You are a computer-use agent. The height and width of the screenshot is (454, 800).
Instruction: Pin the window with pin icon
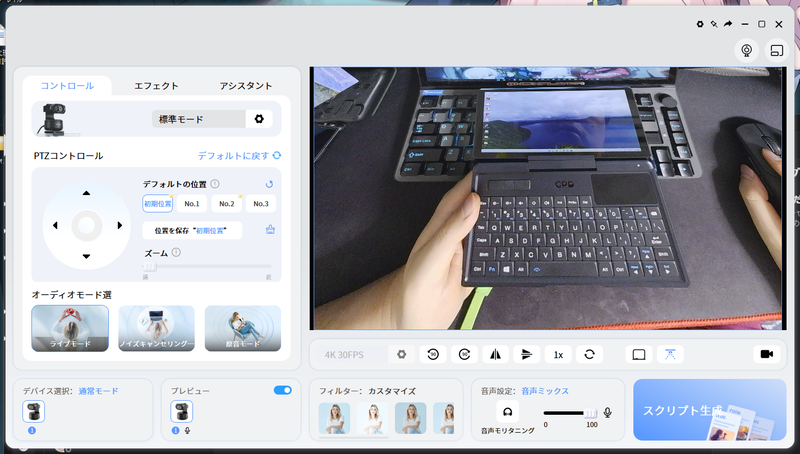[x=714, y=24]
